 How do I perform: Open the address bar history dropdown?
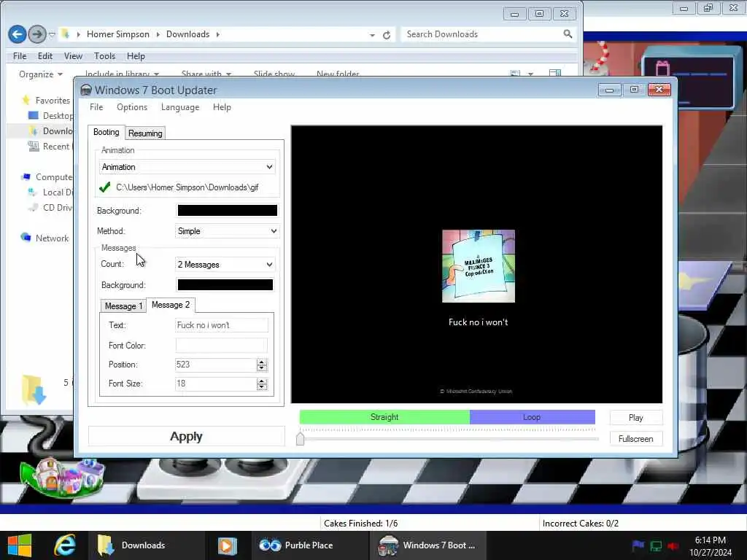tap(372, 35)
